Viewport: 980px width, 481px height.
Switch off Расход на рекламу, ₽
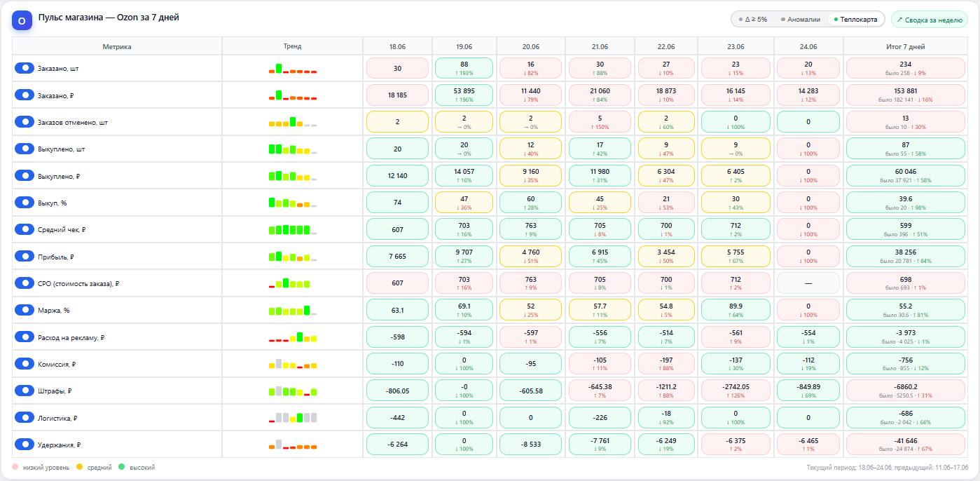(25, 337)
